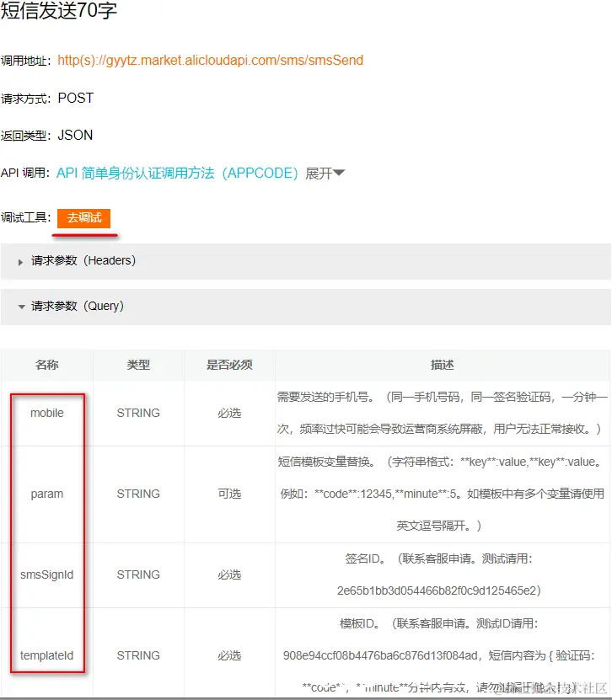Collapse the 请求参数 (Query) section
Screen dimensions: 612x700
pyautogui.click(x=305, y=307)
